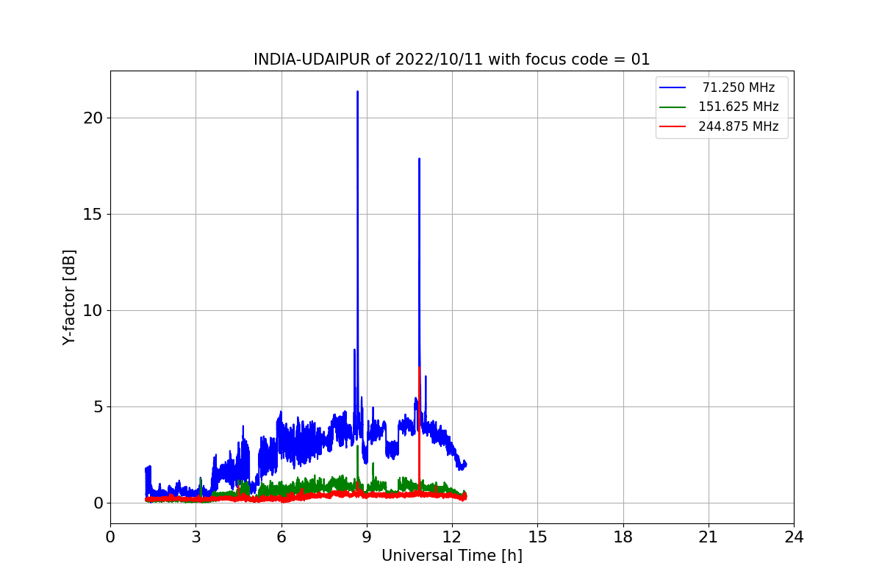Click the x-axis tick label 9
882x588 pixels.
tap(367, 537)
